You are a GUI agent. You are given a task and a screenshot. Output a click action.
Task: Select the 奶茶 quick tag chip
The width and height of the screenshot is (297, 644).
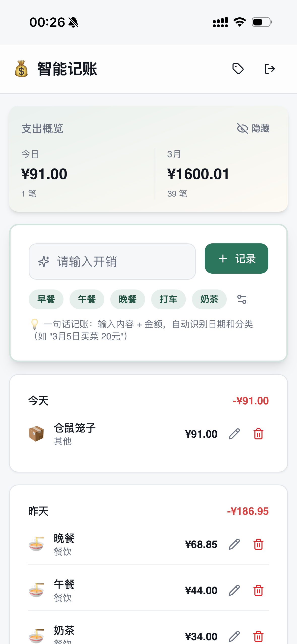click(209, 299)
